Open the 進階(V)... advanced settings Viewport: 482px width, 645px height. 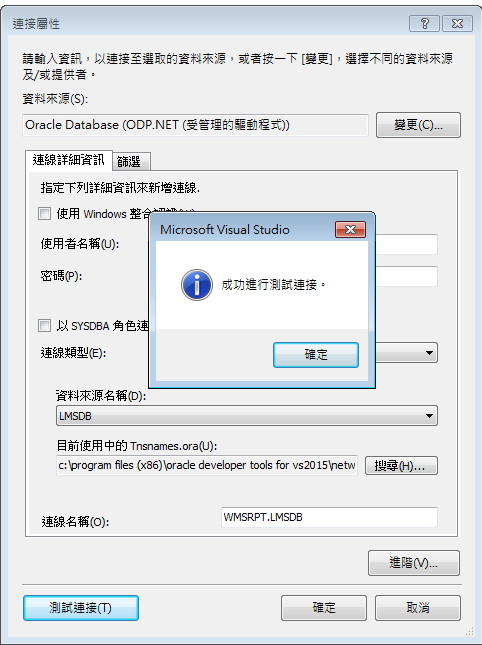(x=414, y=563)
